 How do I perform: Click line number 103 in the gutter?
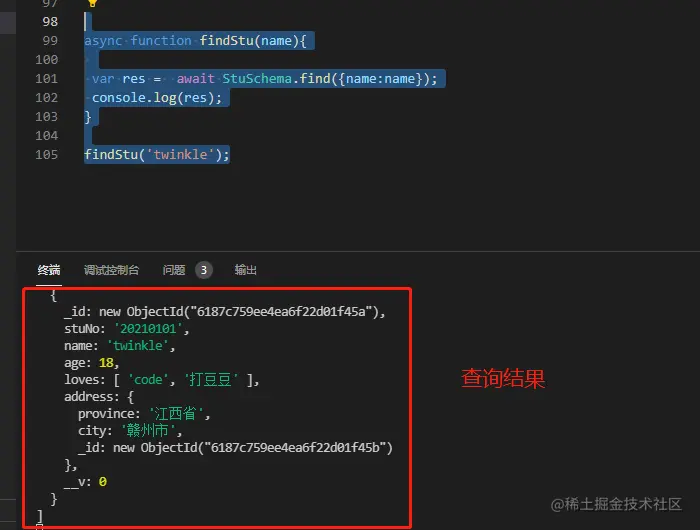46,117
